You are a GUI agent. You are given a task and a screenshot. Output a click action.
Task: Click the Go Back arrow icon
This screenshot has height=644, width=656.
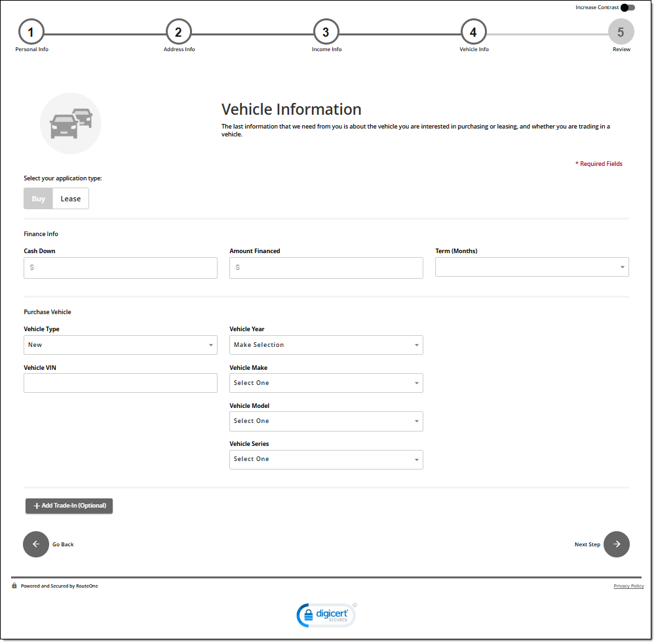click(36, 544)
